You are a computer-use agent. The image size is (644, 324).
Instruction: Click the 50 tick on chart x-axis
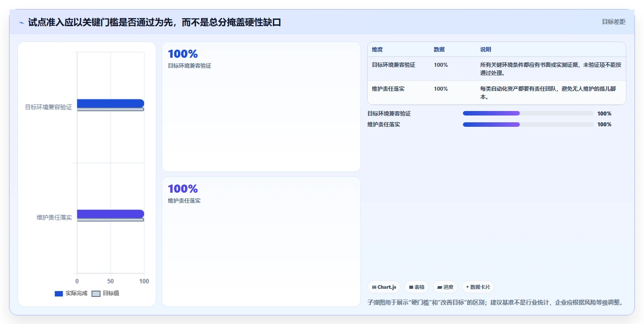tap(111, 281)
